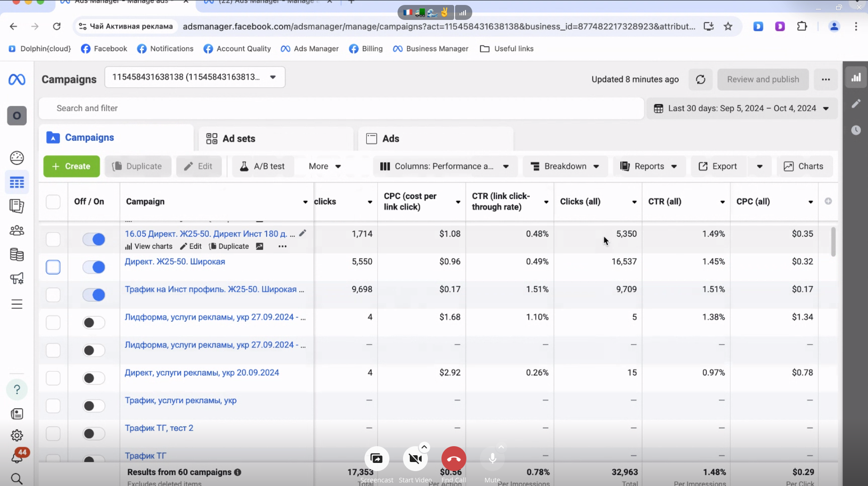Screen dimensions: 868x486
Task: Open CPC (all) column header arrow
Action: (x=810, y=202)
